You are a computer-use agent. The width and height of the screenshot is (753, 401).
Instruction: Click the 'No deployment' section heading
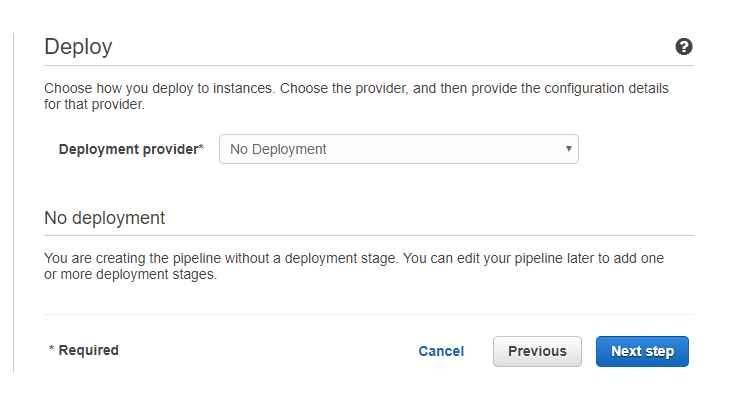coord(104,218)
